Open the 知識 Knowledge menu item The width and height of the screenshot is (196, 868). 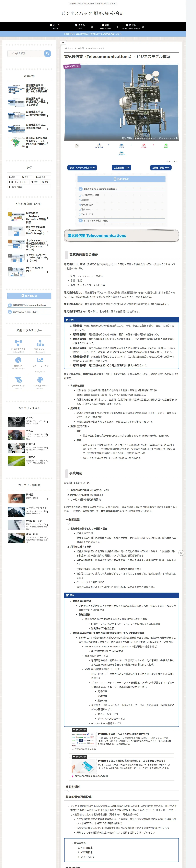click(105, 27)
